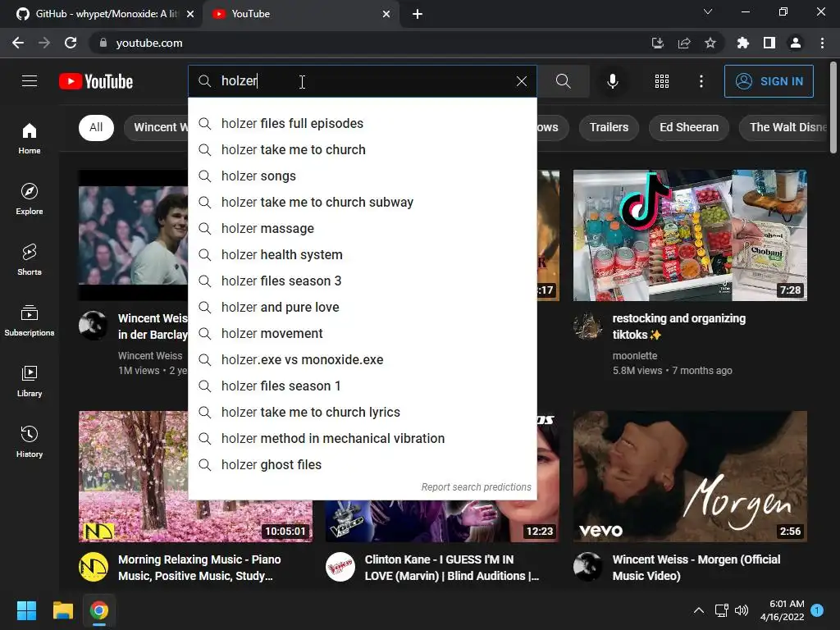Click the page vertical scrollbar
Viewport: 840px width, 630px height.
click(x=833, y=107)
